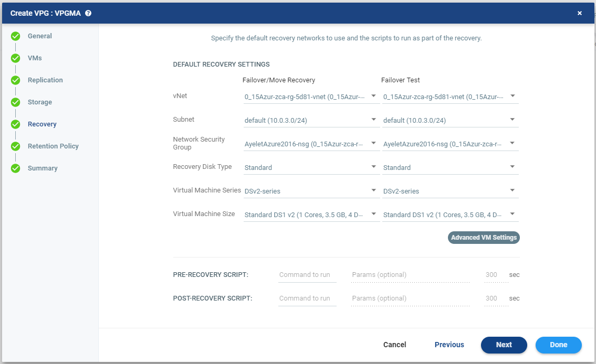This screenshot has width=596, height=364.
Task: Open Failover/Move Recovery Subnet dropdown
Action: tap(312, 120)
